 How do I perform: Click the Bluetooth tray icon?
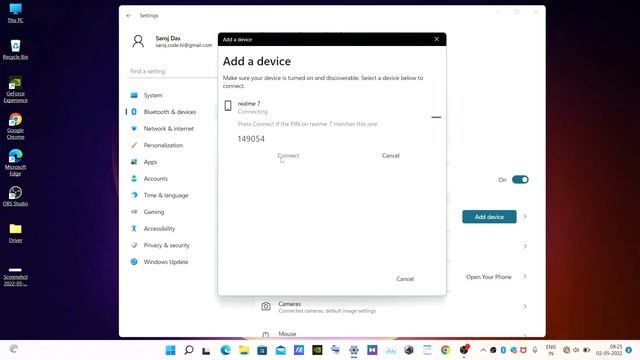pos(503,350)
